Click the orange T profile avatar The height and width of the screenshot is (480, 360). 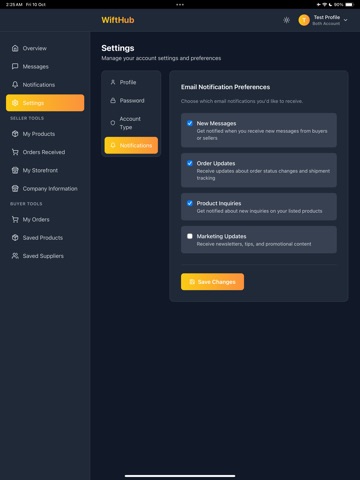pos(304,20)
